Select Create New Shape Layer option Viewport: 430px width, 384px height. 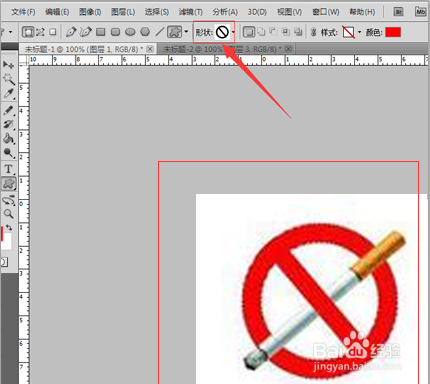coord(249,32)
